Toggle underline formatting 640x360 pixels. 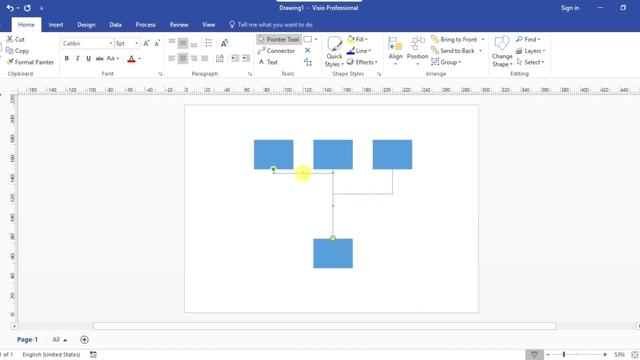(x=89, y=58)
